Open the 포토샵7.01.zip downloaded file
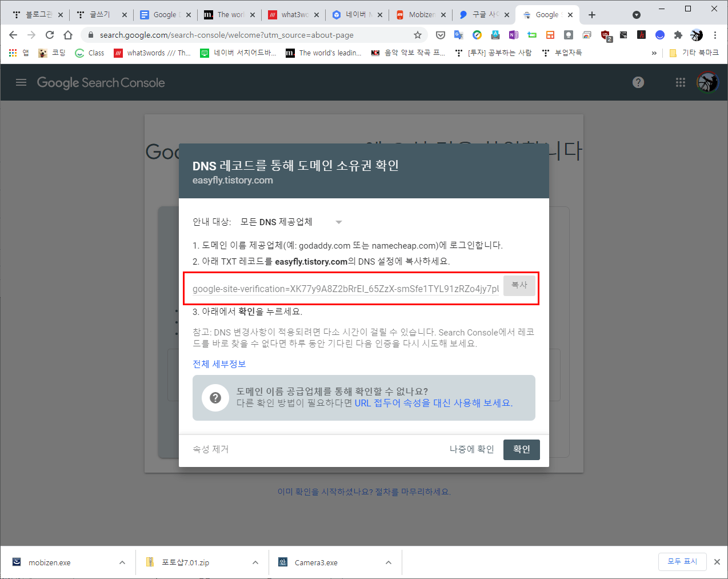This screenshot has width=728, height=579. (185, 562)
